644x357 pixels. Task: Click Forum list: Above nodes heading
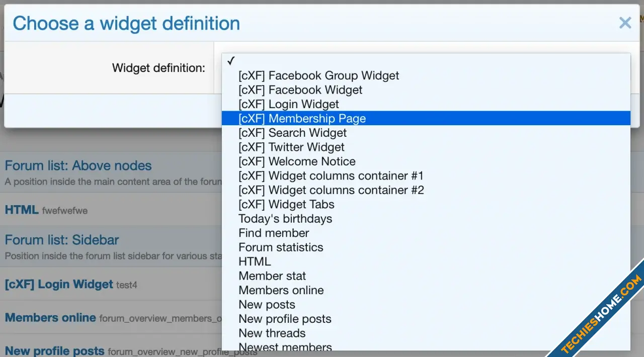(78, 165)
